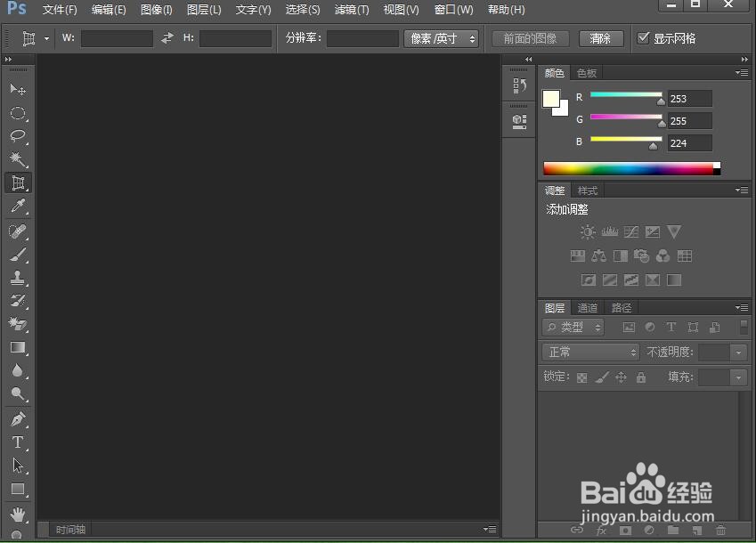The image size is (756, 543).
Task: Add an Invert adjustment
Action: click(589, 280)
